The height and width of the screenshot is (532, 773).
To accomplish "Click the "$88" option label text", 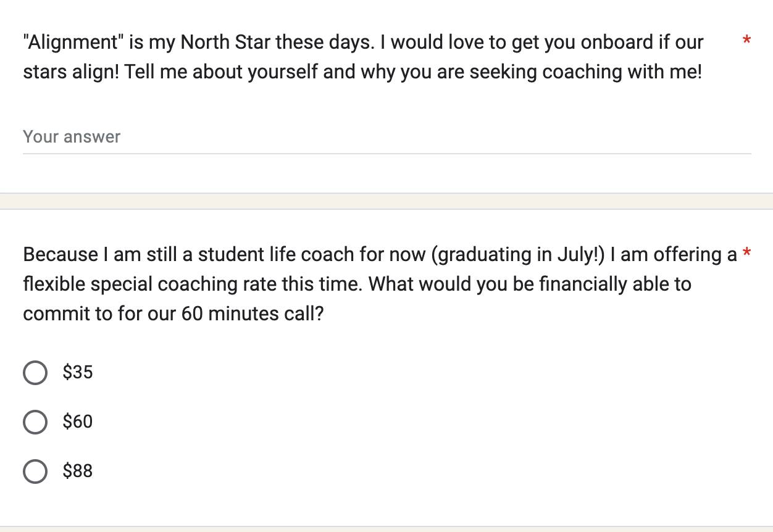I will tap(78, 471).
